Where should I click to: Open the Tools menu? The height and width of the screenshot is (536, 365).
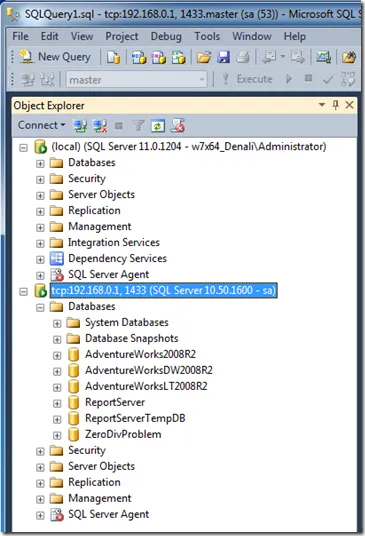coord(207,36)
